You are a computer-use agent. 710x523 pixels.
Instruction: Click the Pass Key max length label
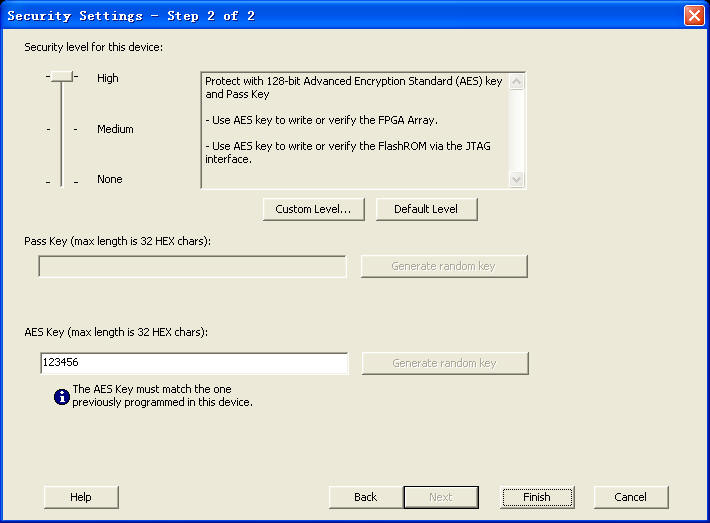[x=118, y=241]
